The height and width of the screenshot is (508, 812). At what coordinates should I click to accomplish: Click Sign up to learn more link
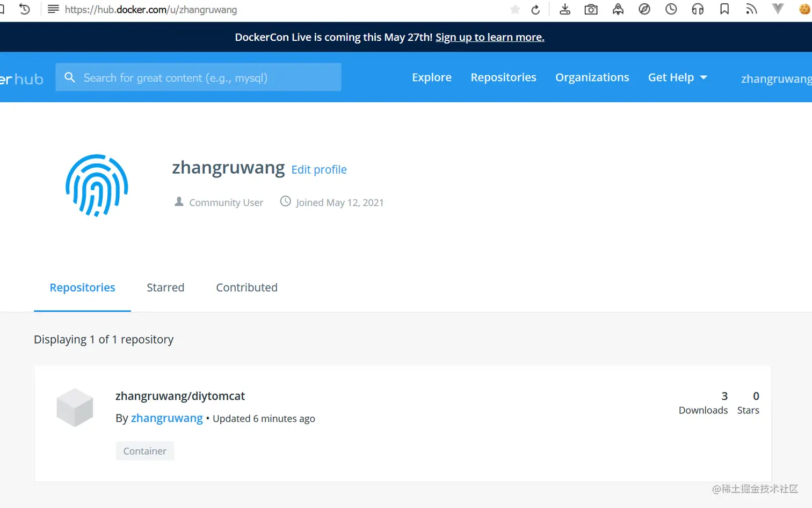point(490,37)
